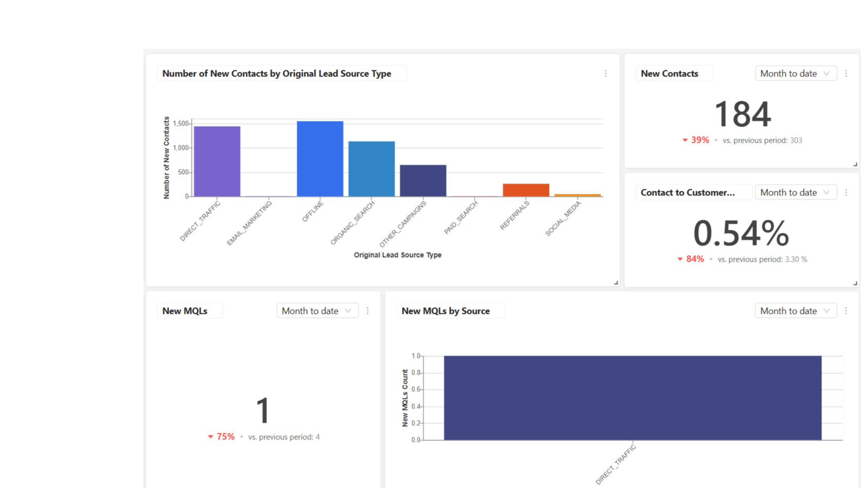868x488 pixels.
Task: Open three-dot menu on Contact to Customer card
Action: [846, 193]
